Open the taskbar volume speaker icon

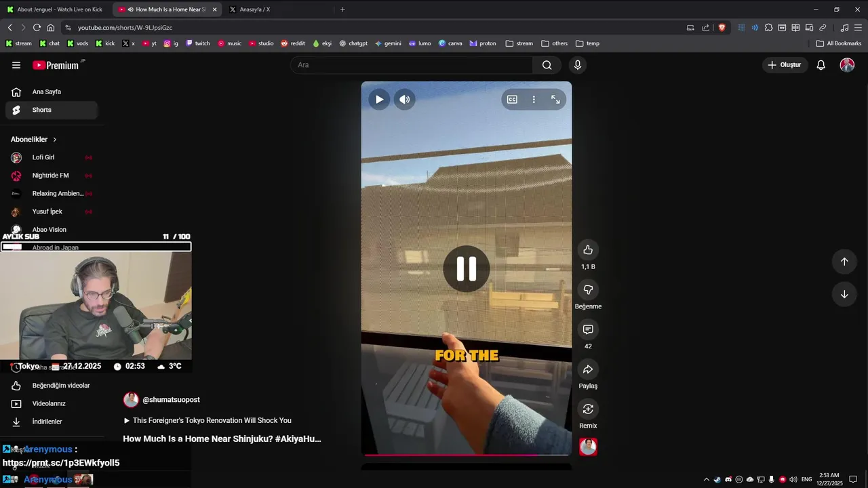coord(793,479)
